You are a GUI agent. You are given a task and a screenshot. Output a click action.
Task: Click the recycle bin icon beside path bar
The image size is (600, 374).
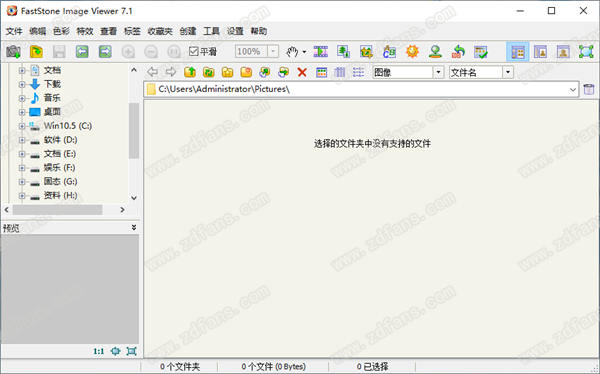589,90
